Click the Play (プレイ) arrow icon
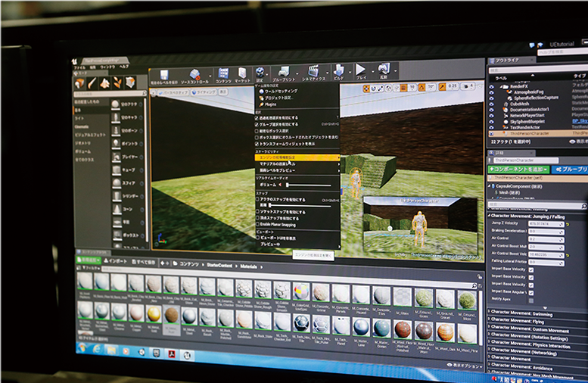The width and height of the screenshot is (588, 383). (x=360, y=69)
